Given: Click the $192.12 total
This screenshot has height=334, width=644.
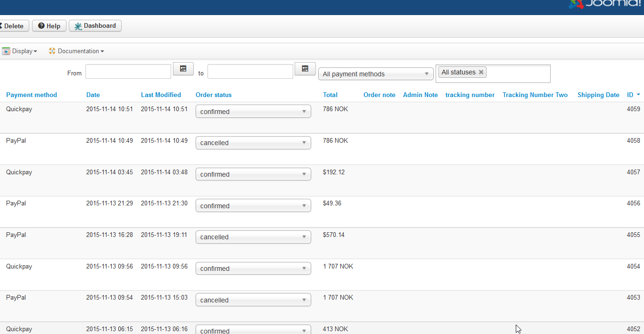Looking at the screenshot, I should (x=334, y=172).
